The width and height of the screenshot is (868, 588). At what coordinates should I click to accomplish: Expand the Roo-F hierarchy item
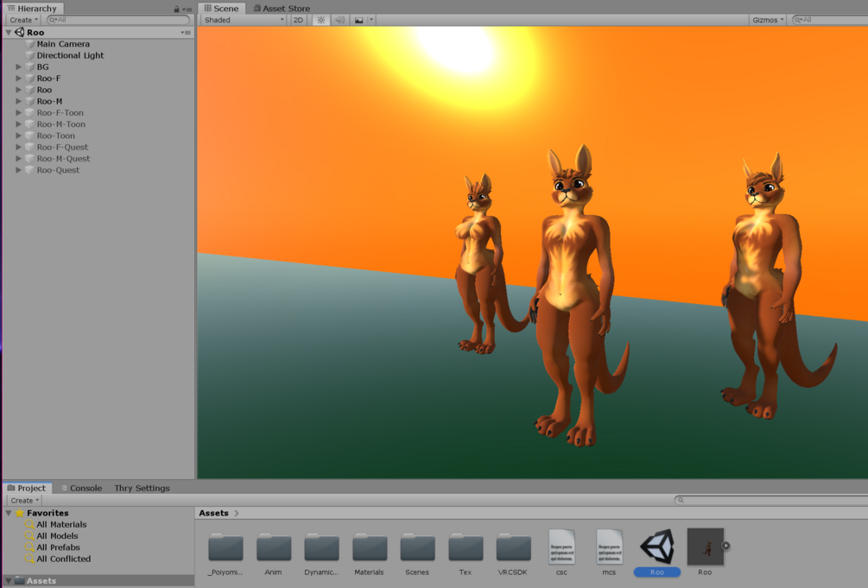coord(19,78)
